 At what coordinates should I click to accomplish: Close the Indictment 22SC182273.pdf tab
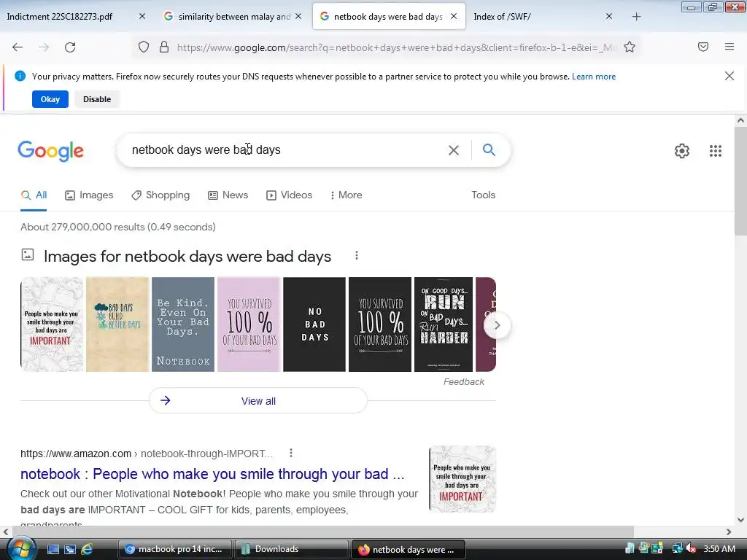142,16
